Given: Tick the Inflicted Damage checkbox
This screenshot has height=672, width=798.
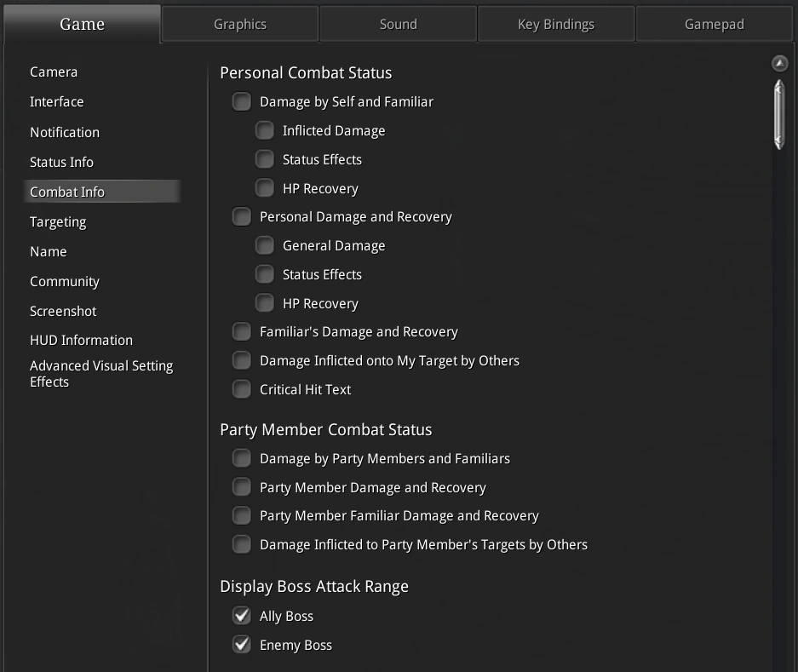Looking at the screenshot, I should [x=265, y=131].
